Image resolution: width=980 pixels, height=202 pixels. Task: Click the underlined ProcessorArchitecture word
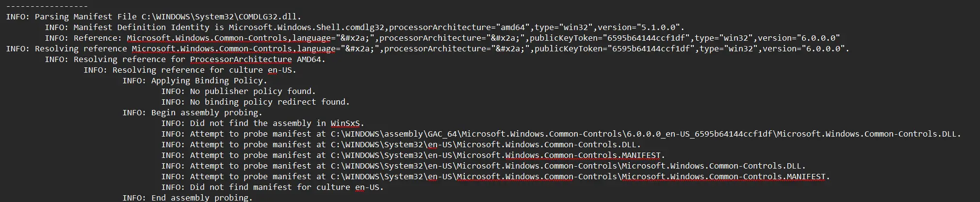click(241, 59)
